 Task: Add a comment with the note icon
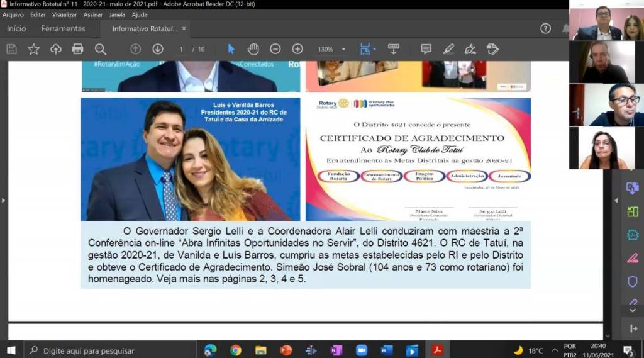pyautogui.click(x=426, y=49)
